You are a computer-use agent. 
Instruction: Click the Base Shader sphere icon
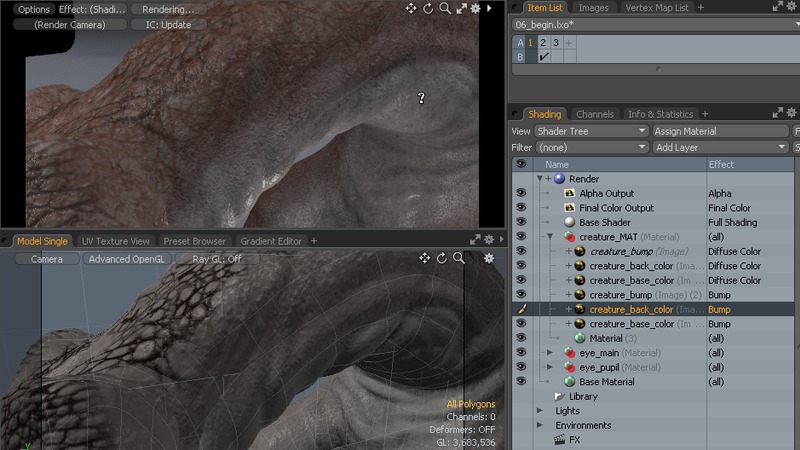coord(569,222)
